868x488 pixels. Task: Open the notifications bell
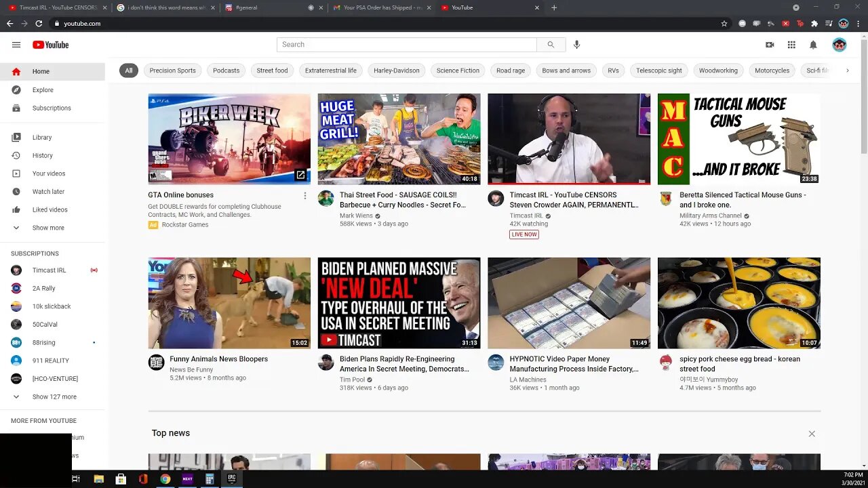tap(813, 45)
